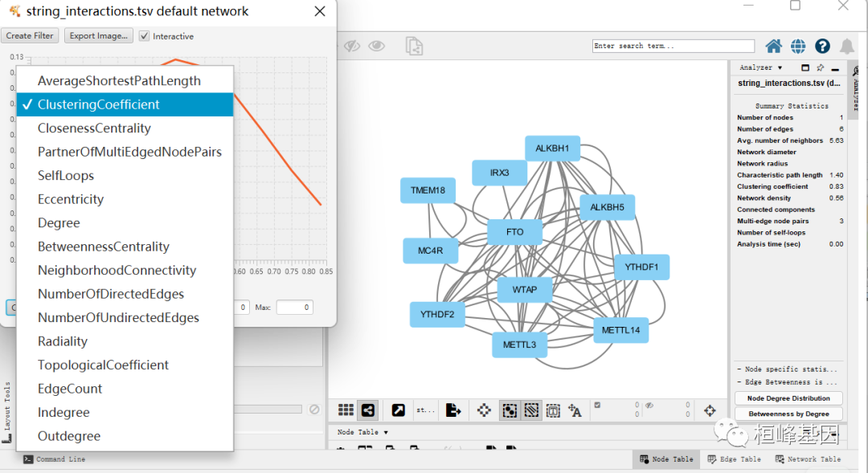The height and width of the screenshot is (473, 868).
Task: Click the Export Image button
Action: point(99,35)
